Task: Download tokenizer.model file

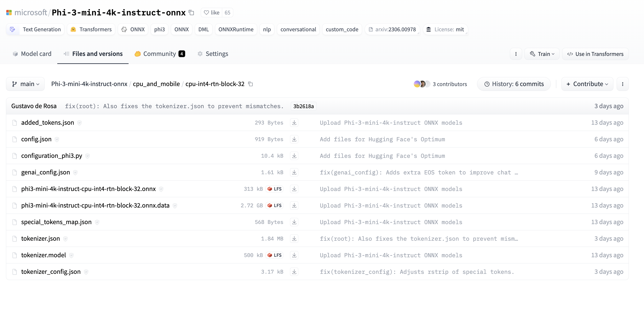Action: 294,255
